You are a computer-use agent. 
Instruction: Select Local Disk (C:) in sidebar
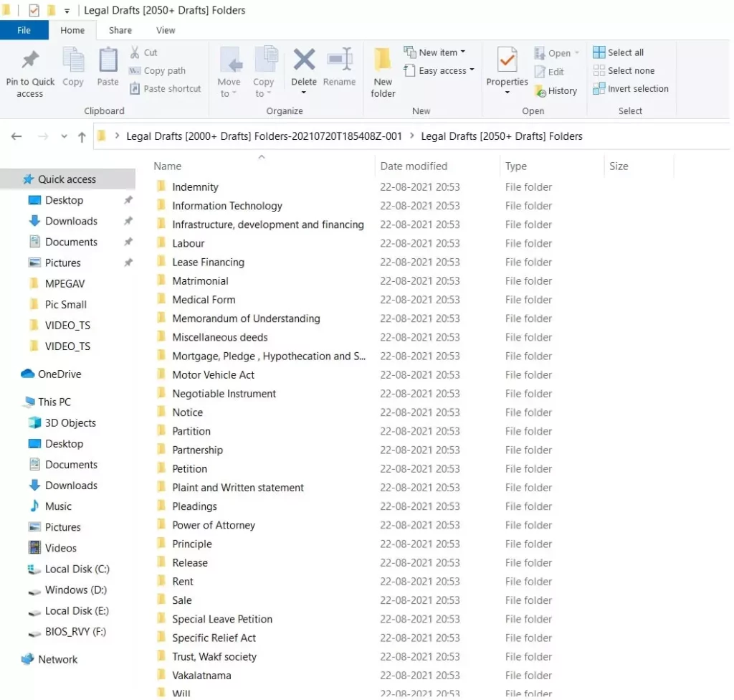(77, 569)
